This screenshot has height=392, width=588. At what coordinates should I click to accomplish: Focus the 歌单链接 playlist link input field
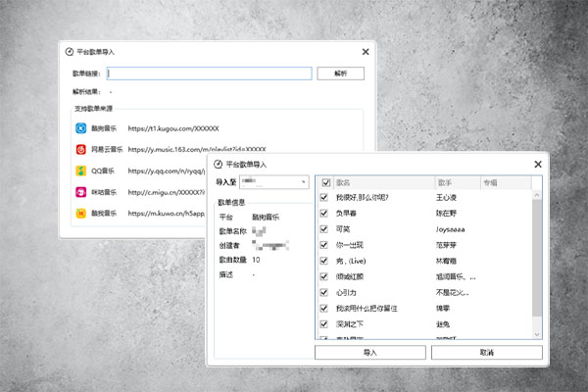[210, 73]
